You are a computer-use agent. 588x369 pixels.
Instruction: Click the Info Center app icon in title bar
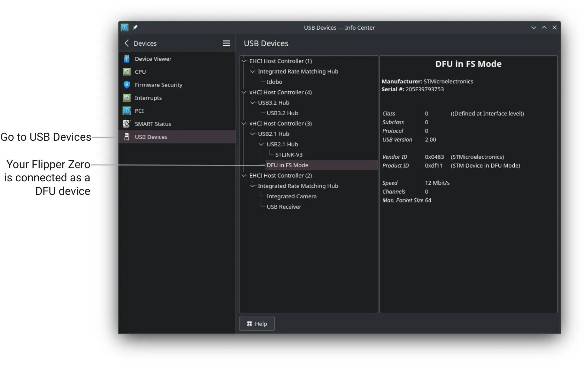(x=125, y=28)
